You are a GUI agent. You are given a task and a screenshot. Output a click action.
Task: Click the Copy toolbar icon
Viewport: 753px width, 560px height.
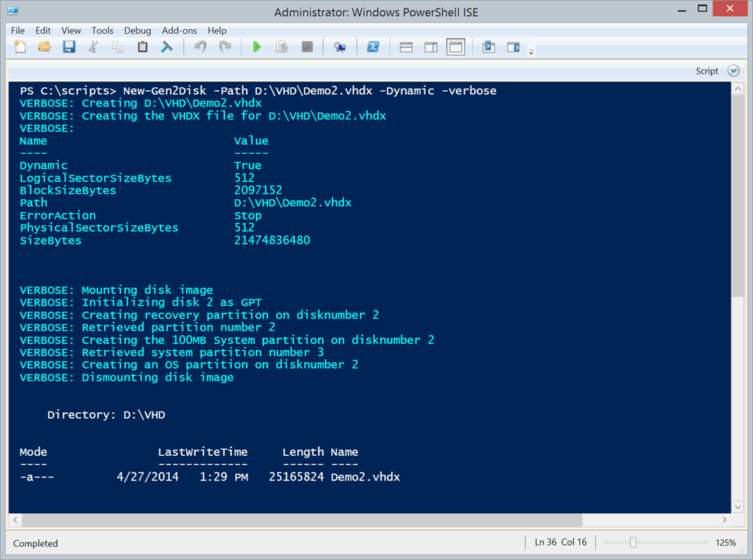pyautogui.click(x=118, y=47)
